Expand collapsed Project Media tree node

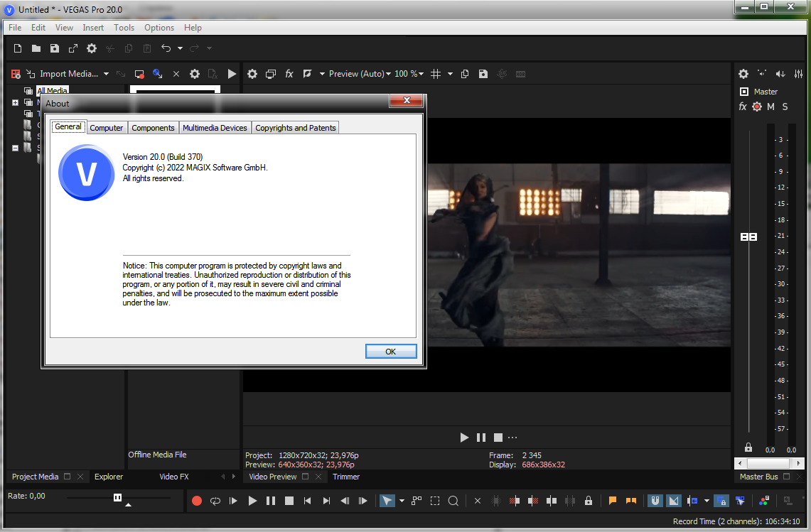click(x=15, y=102)
